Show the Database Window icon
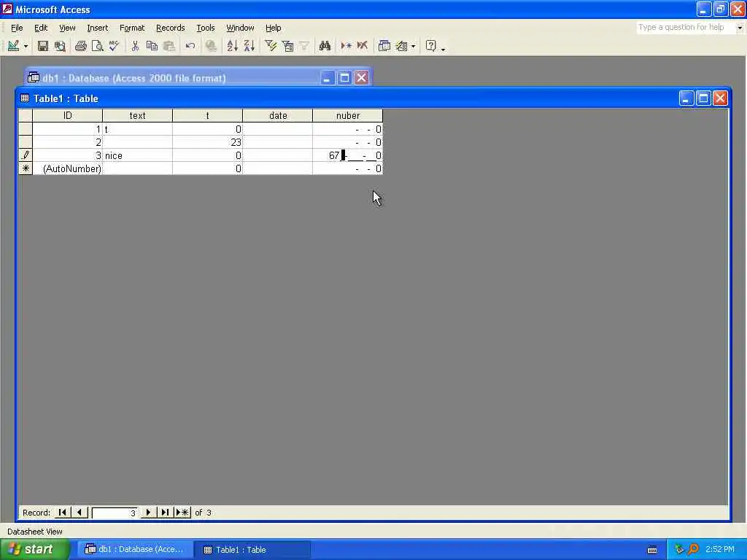The width and height of the screenshot is (747, 560). [x=384, y=46]
